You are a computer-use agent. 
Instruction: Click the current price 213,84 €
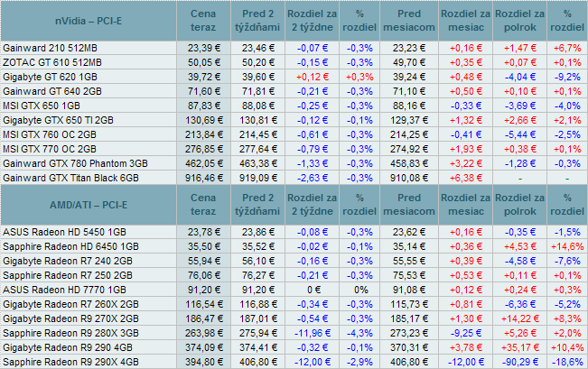(204, 134)
